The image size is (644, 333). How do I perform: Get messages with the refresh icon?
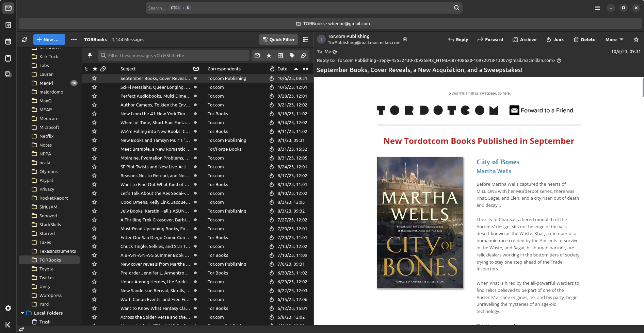tap(25, 39)
